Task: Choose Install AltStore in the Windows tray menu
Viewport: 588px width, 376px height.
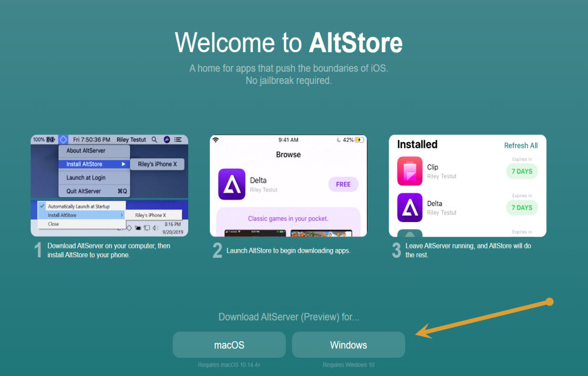Action: (81, 215)
